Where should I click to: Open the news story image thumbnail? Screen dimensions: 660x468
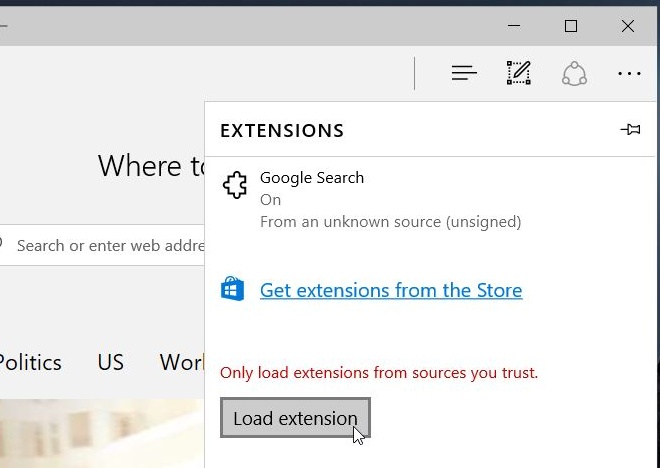[102, 433]
